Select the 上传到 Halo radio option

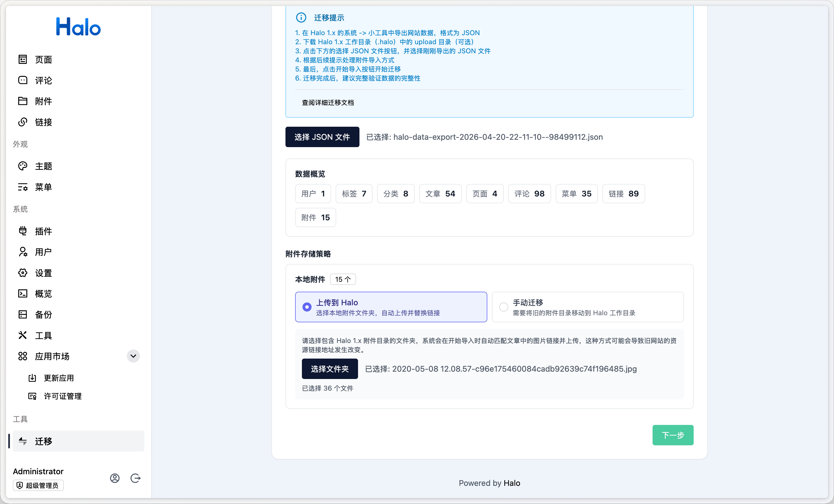[307, 307]
